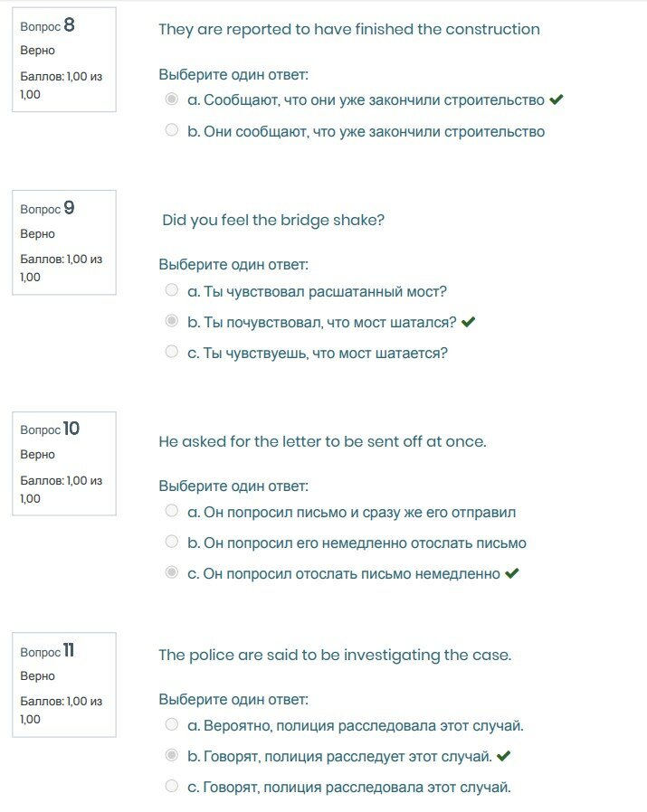This screenshot has height=812, width=647.
Task: Select radio for "Сообщают, что они уже закончили строительство"
Action: click(x=172, y=99)
